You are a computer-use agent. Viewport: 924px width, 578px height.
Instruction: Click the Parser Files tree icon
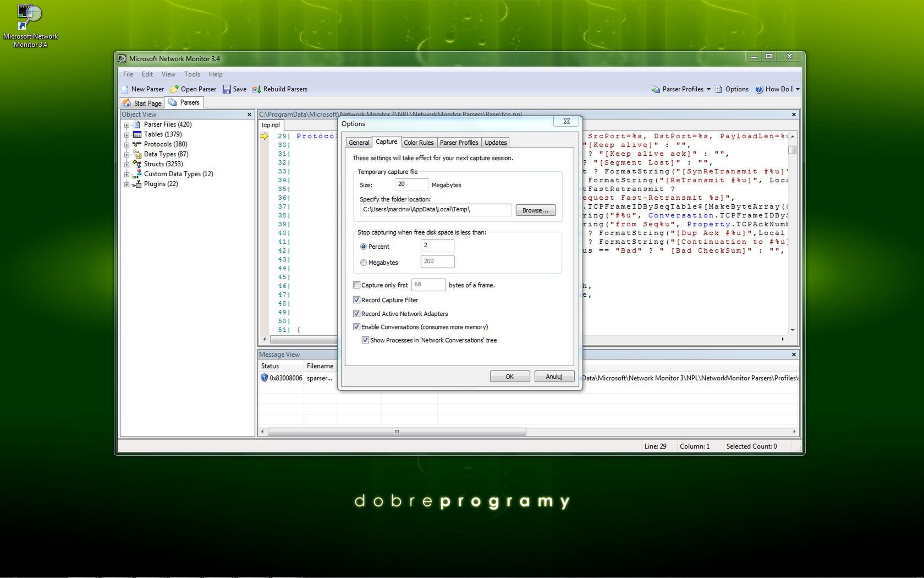click(x=137, y=124)
